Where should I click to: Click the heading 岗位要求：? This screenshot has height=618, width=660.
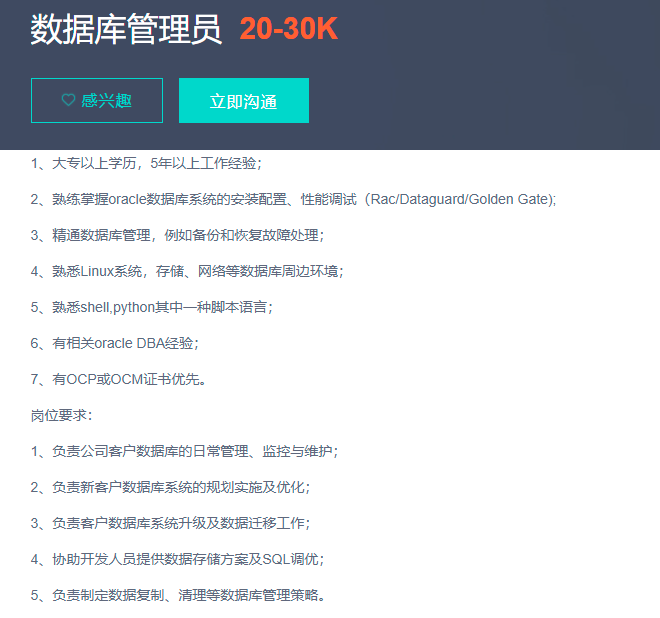tap(61, 416)
